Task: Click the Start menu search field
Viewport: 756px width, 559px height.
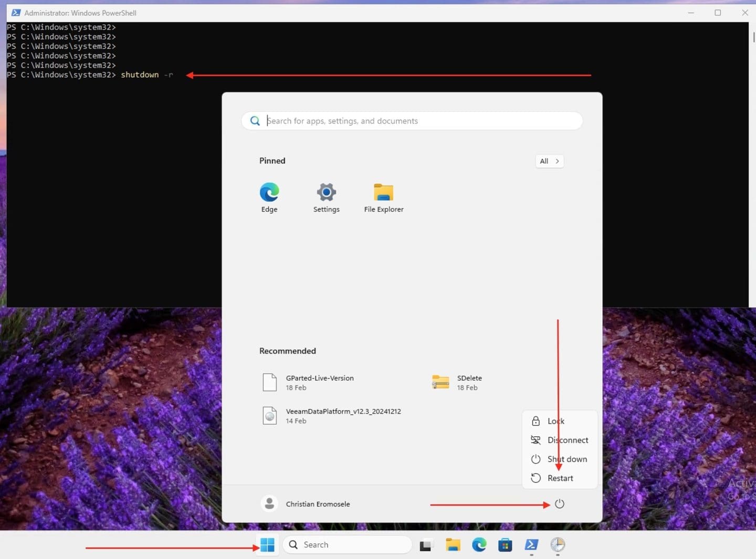Action: click(412, 121)
